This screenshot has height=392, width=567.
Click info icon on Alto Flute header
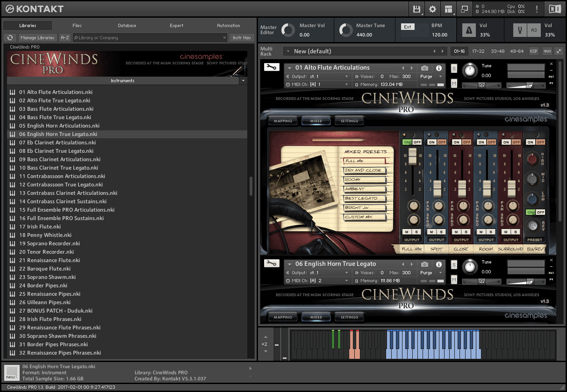click(x=439, y=68)
